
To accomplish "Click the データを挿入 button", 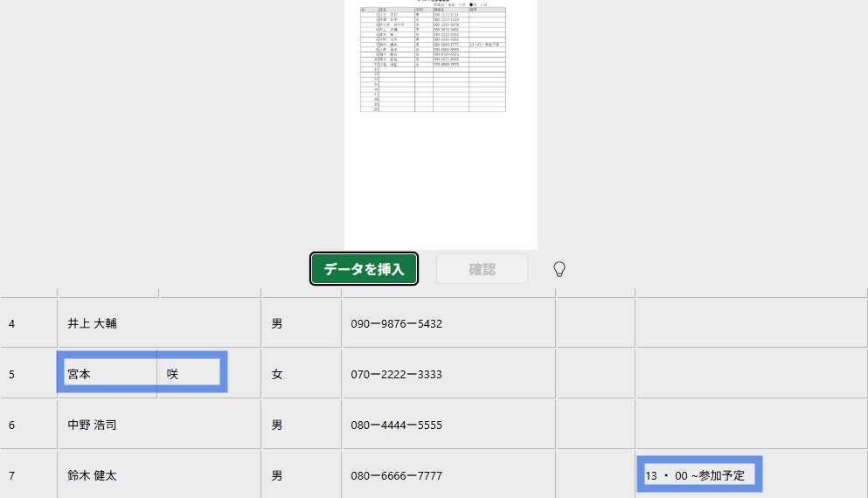I will [364, 269].
